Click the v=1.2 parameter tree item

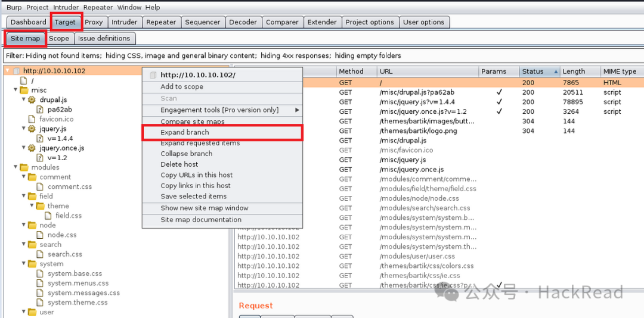57,158
